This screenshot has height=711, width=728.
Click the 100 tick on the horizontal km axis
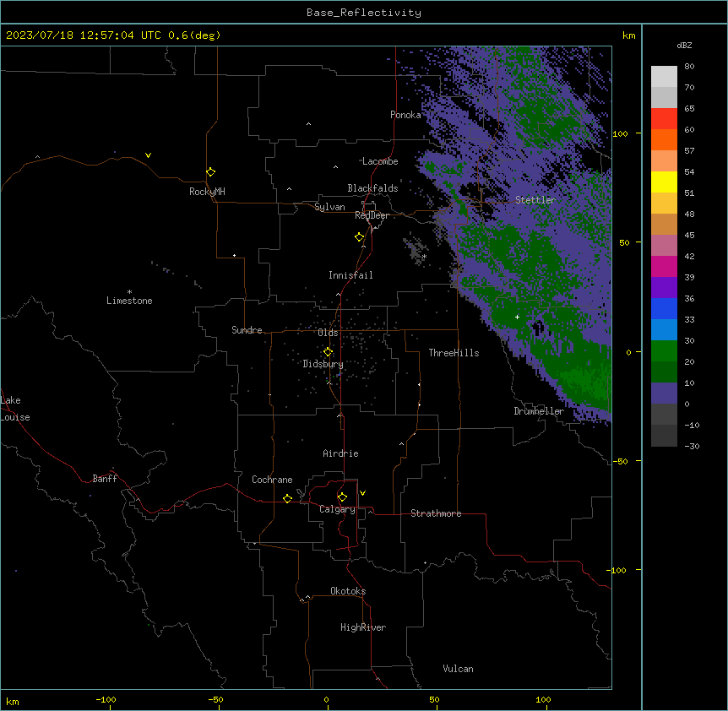coord(543,699)
